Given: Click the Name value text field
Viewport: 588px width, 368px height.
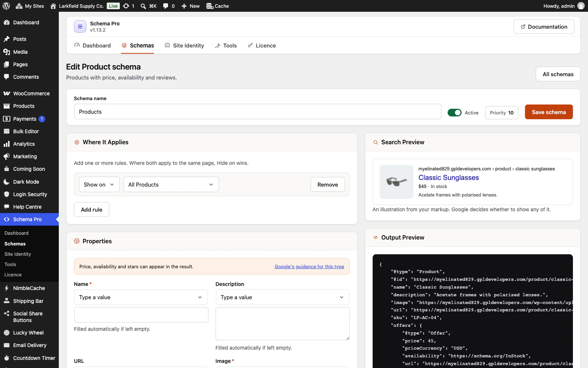Looking at the screenshot, I should coord(141,315).
